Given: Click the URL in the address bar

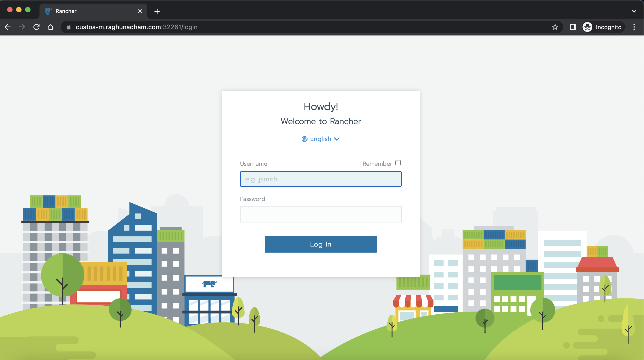Looking at the screenshot, I should (136, 27).
